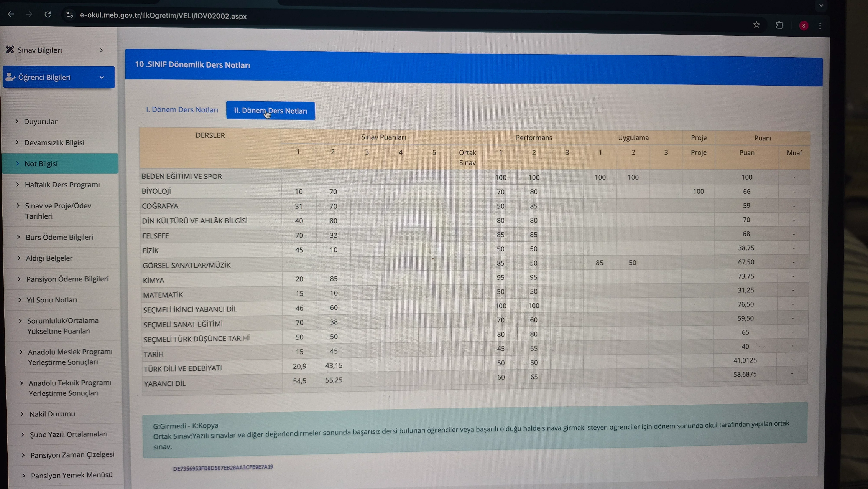Collapse the Öğrenci Bilgileri sidebar section
This screenshot has height=489, width=868.
coord(59,77)
